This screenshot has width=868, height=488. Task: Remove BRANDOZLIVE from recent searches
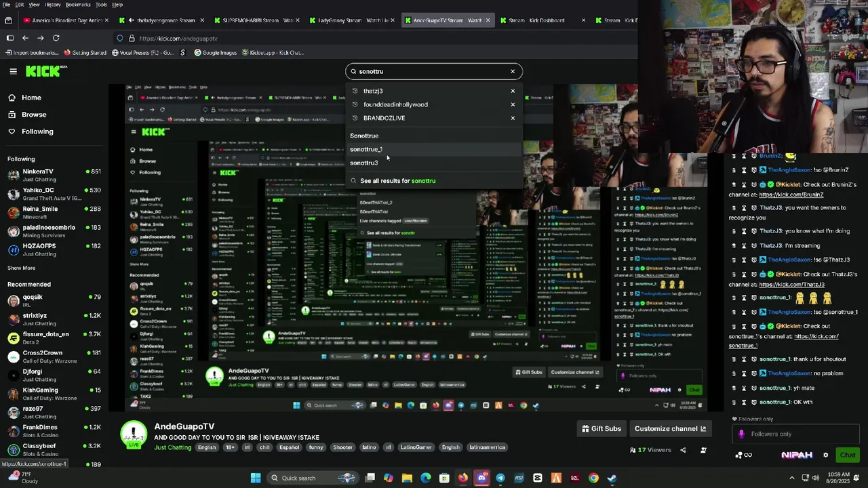(513, 118)
